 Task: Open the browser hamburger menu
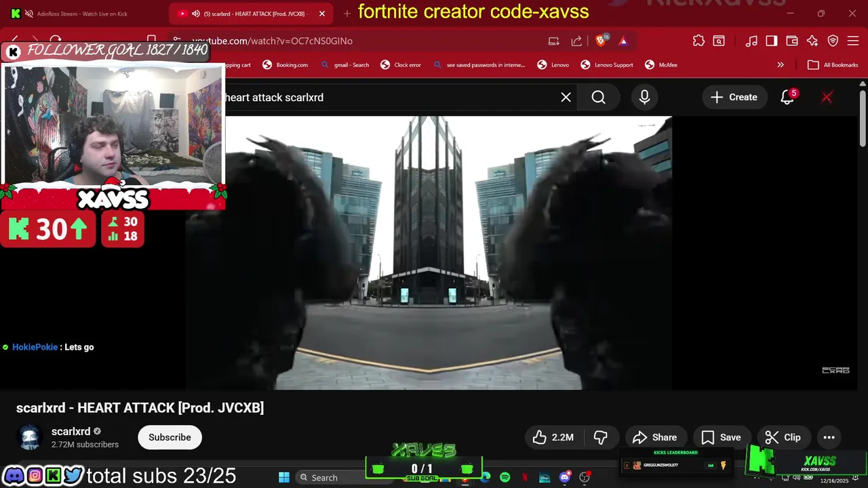click(853, 41)
